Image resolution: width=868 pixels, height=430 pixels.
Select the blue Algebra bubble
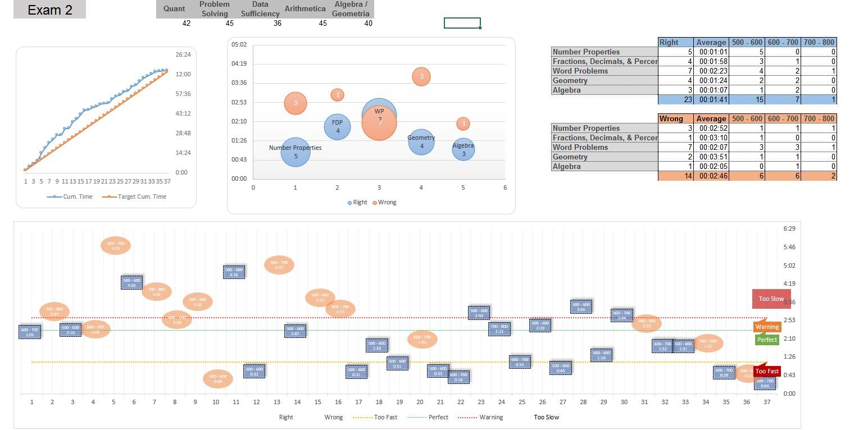pyautogui.click(x=463, y=150)
